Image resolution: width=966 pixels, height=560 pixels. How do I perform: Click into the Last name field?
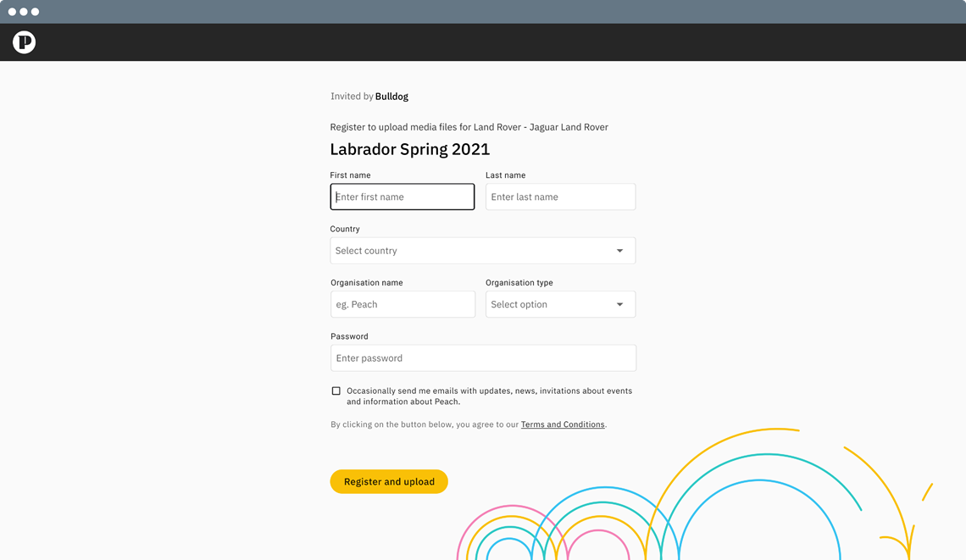click(x=561, y=197)
